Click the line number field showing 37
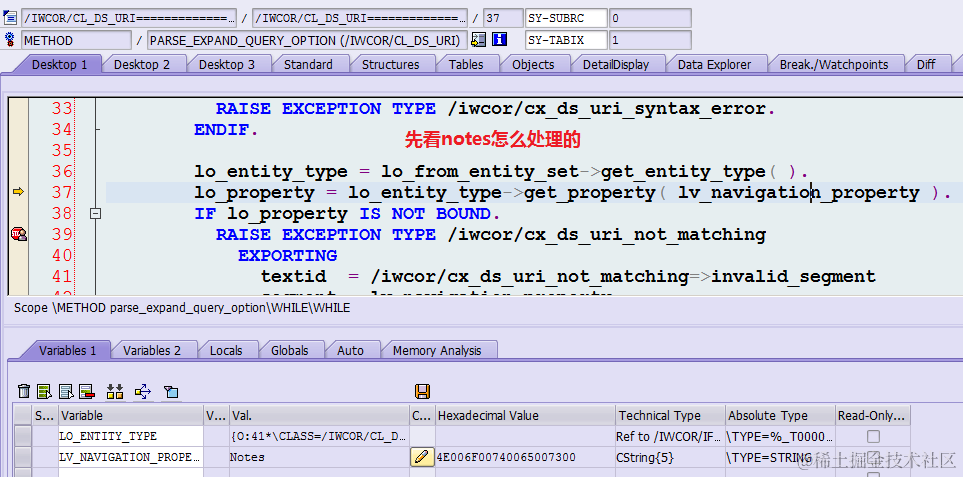 pyautogui.click(x=503, y=18)
